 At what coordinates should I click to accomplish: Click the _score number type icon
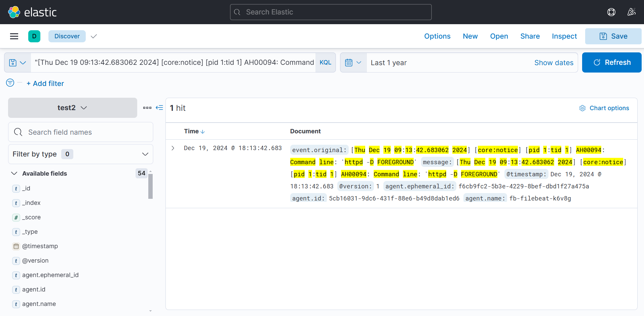(x=16, y=218)
